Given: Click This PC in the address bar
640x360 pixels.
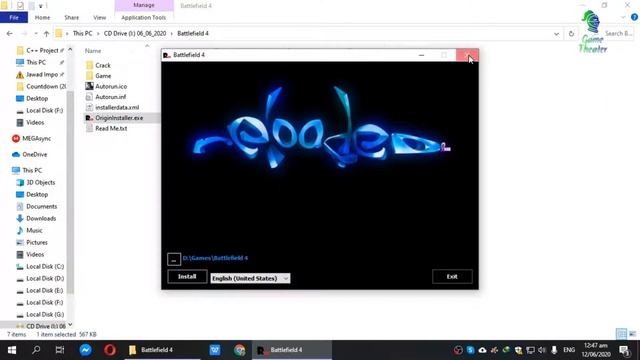Looking at the screenshot, I should click(x=82, y=33).
